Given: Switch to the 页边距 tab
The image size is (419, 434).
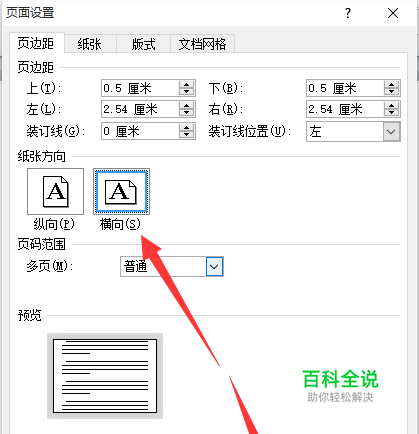Looking at the screenshot, I should click(x=36, y=43).
